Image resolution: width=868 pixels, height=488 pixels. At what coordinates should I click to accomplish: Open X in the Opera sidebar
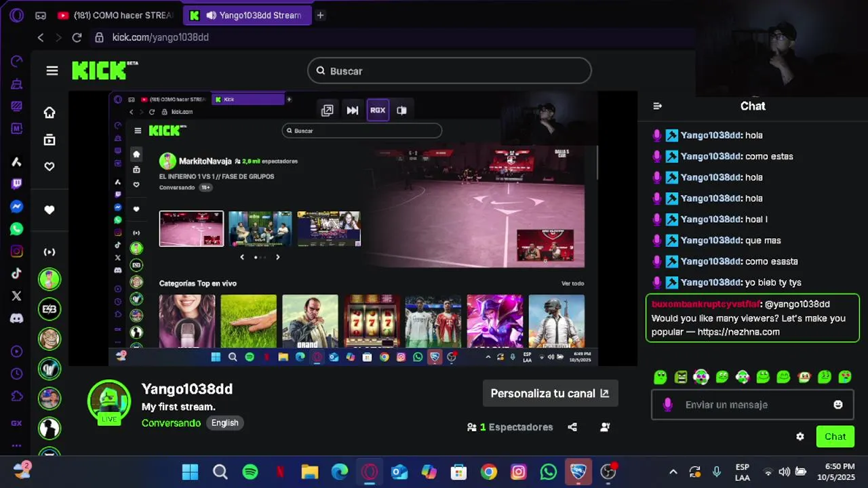coord(17,296)
